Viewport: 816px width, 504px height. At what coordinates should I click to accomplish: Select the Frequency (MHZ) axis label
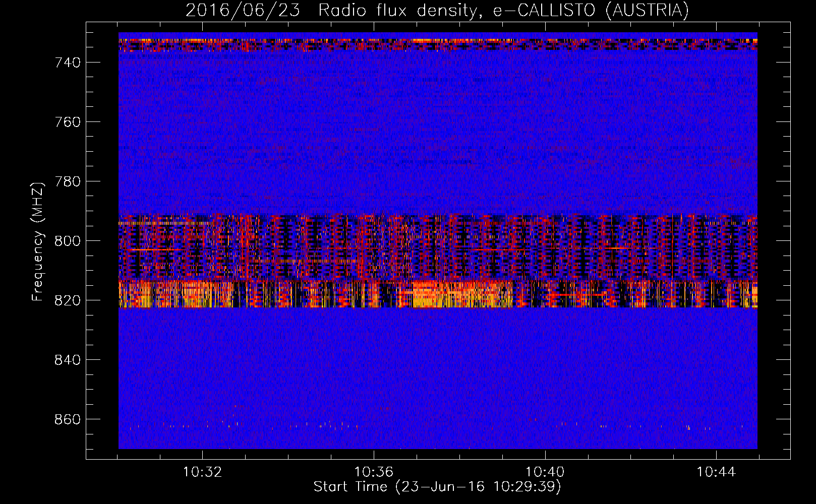[38, 241]
